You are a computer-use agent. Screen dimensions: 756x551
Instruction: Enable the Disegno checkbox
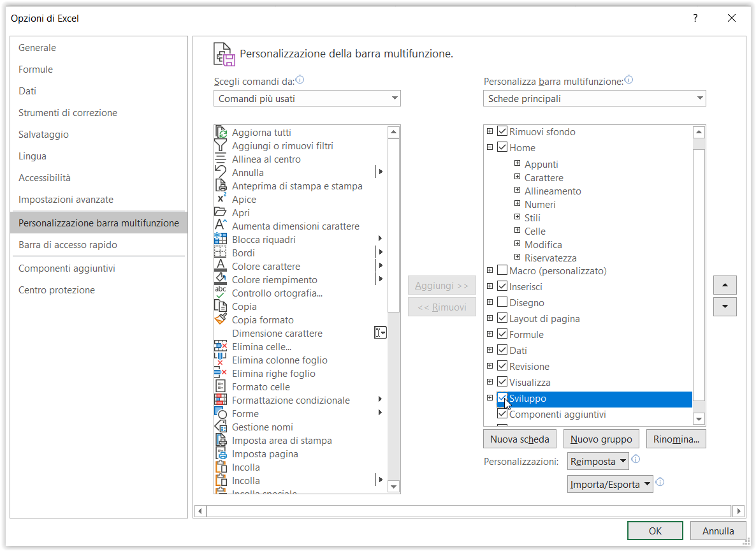coord(502,302)
